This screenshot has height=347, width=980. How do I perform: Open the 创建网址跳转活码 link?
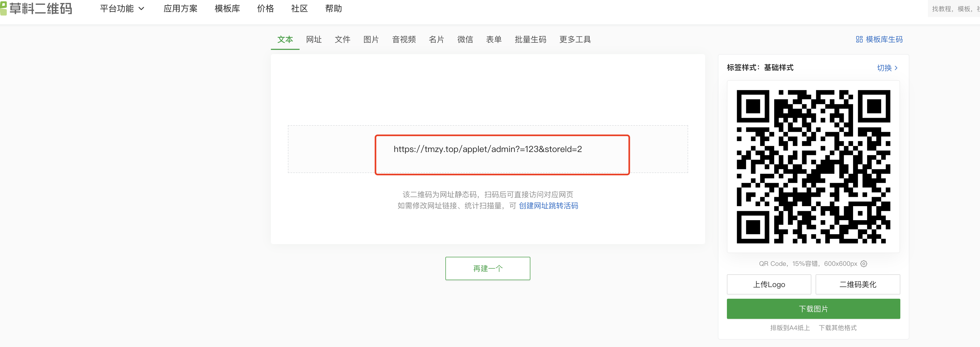[x=548, y=206]
